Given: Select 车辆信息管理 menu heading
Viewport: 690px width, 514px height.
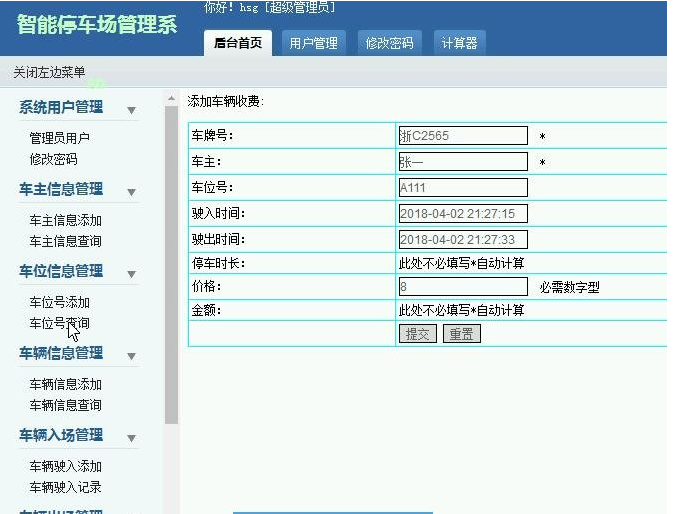Looking at the screenshot, I should point(61,353).
